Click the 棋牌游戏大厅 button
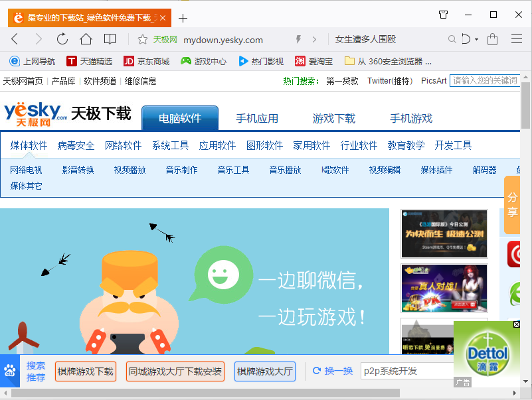Image resolution: width=532 pixels, height=400 pixels. tap(265, 371)
